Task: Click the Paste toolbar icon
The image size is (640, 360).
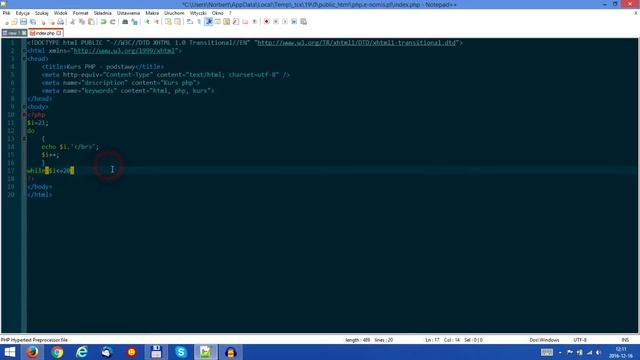Action: [91, 22]
